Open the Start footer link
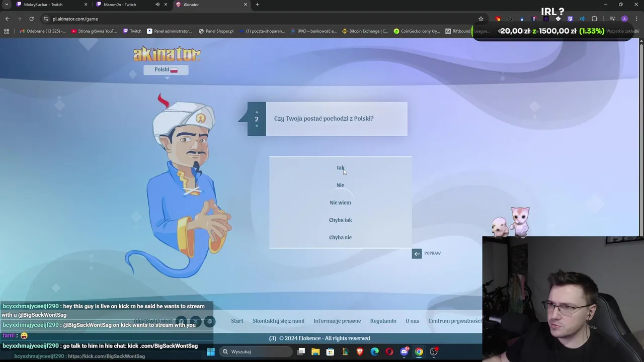 pyautogui.click(x=237, y=321)
